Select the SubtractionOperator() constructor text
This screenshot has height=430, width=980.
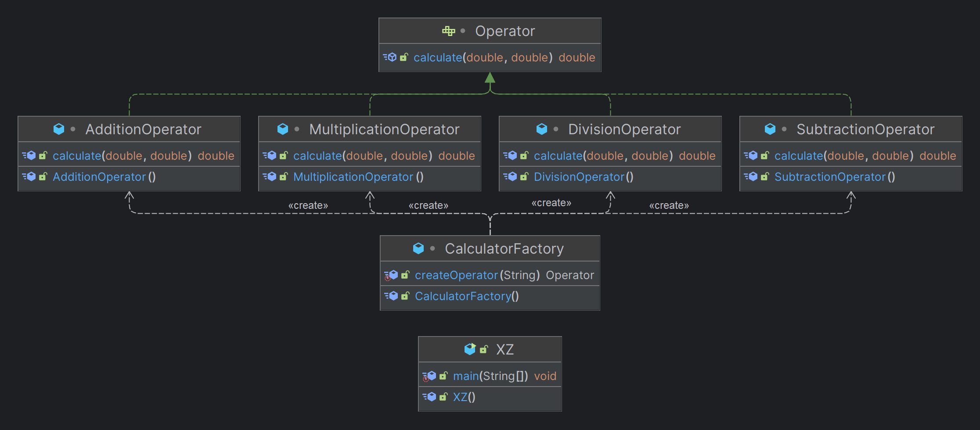tap(835, 177)
